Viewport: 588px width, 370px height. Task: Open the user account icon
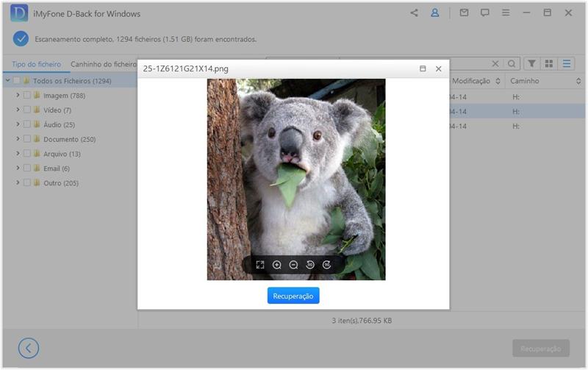435,13
